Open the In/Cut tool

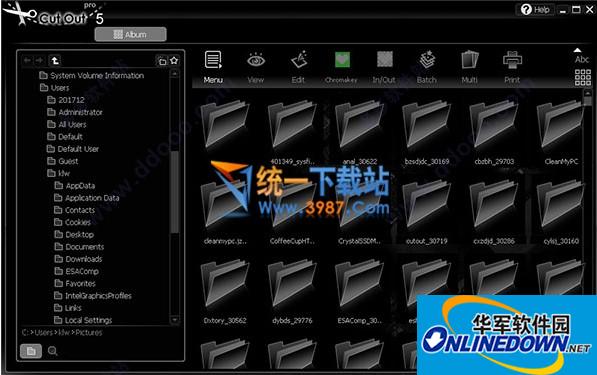[x=384, y=67]
